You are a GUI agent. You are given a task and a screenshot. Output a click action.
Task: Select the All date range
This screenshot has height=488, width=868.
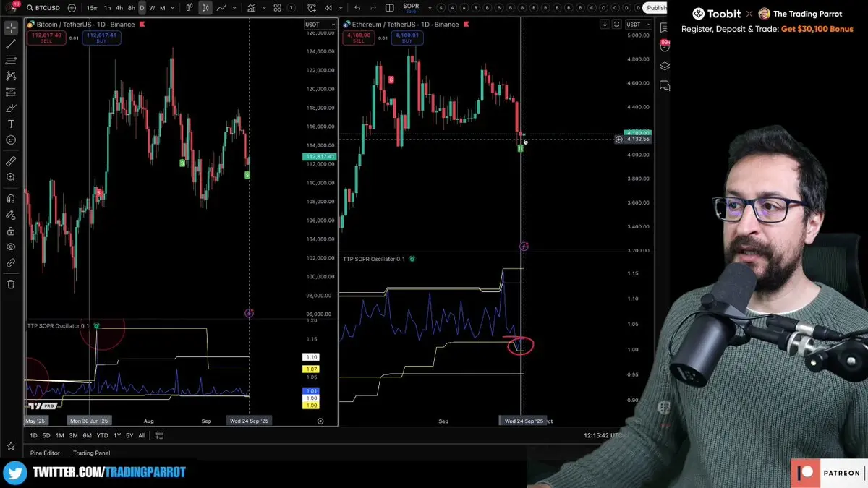(142, 435)
